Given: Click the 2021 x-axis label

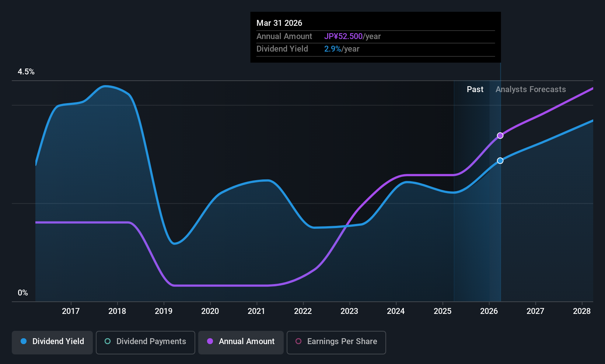Looking at the screenshot, I should pos(256,311).
